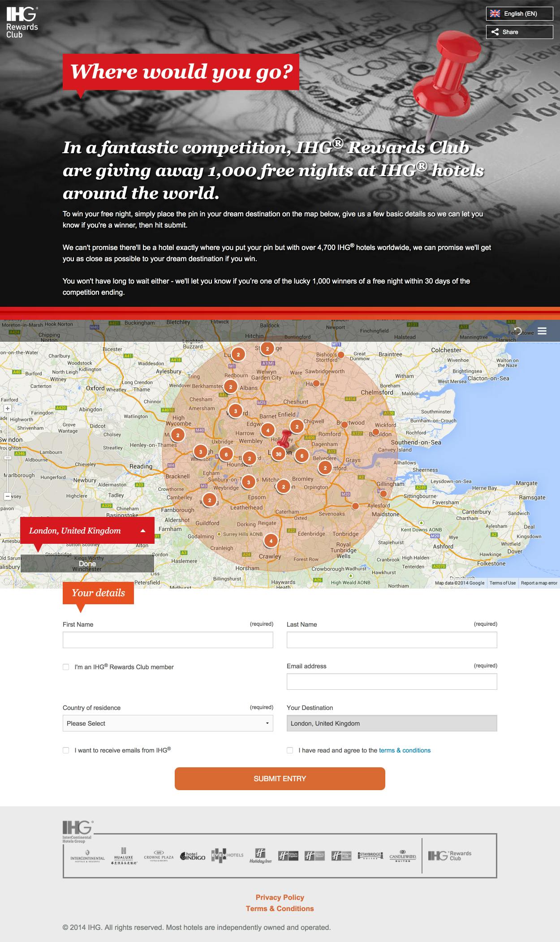Viewport: 560px width, 942px height.
Task: Click the Email address input field
Action: tap(392, 681)
